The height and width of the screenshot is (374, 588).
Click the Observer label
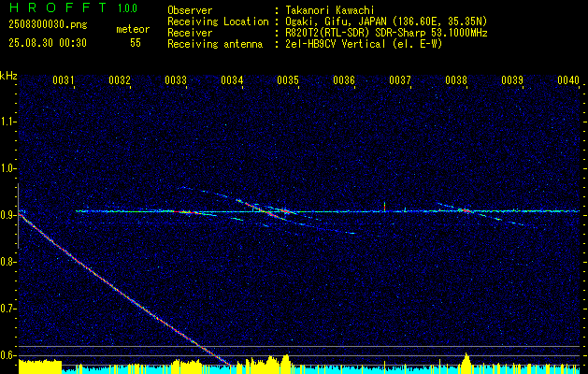[190, 10]
